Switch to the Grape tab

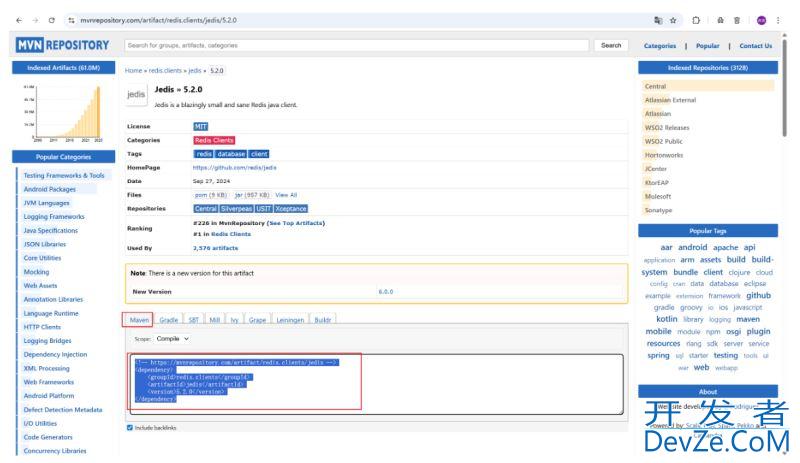pos(257,320)
